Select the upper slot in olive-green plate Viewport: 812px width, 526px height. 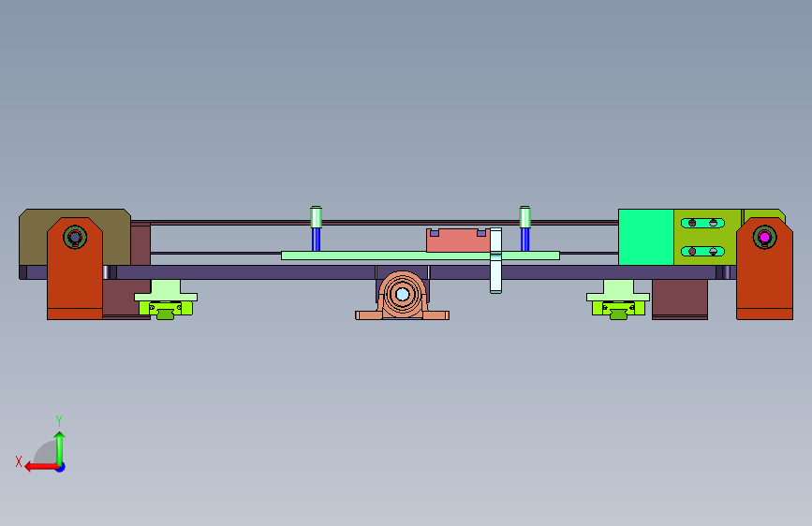tap(702, 223)
